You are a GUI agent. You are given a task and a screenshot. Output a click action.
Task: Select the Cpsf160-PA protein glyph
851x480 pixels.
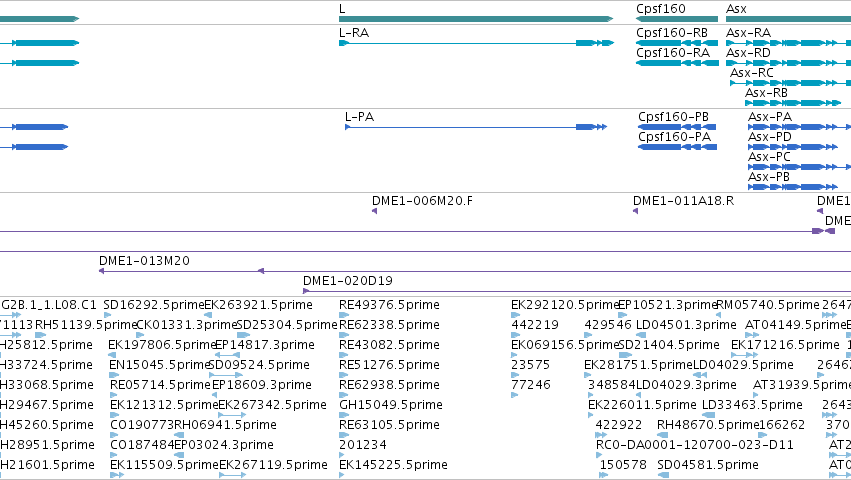click(677, 147)
